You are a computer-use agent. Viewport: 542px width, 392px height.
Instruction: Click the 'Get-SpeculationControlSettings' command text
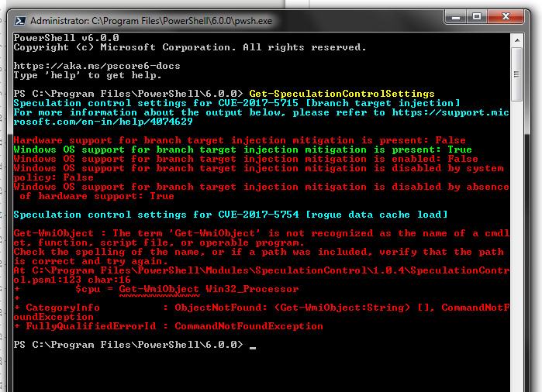coord(342,94)
